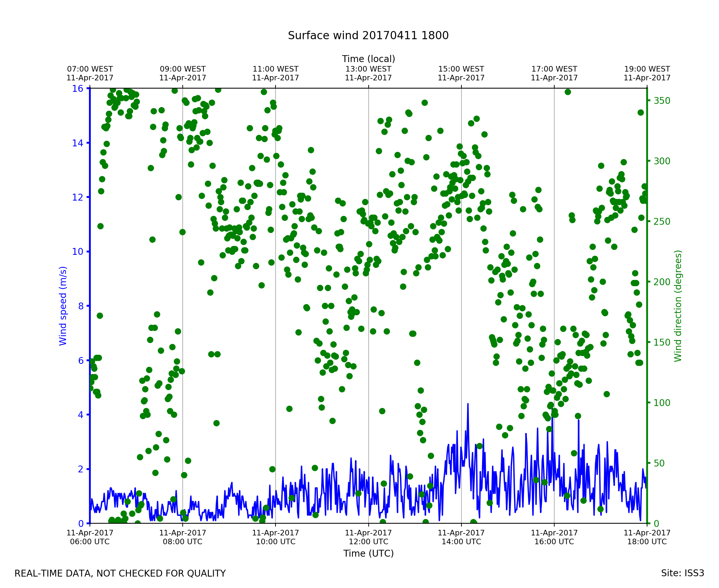Screen dimensions: 719x588
Task: Click the chart title 'Surface wind 20170411 1800'
Action: click(x=368, y=36)
